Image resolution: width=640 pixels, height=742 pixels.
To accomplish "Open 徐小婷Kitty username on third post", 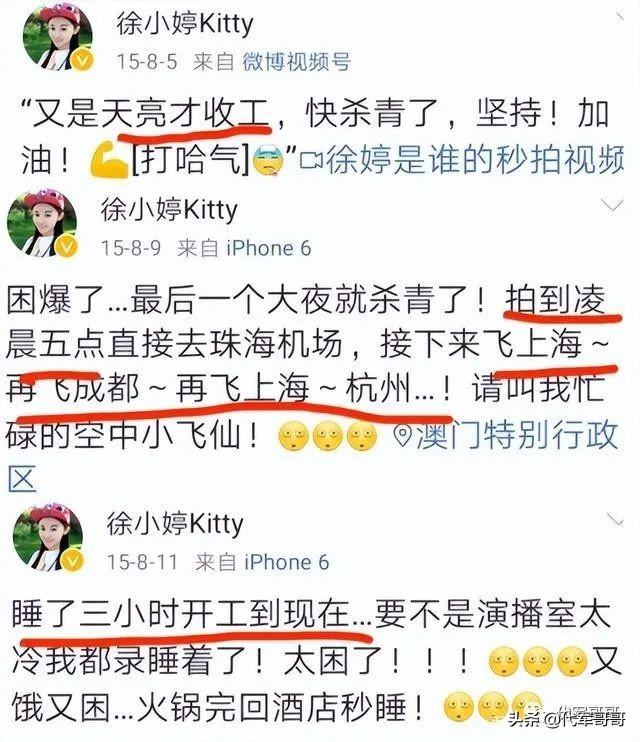I will 175,523.
